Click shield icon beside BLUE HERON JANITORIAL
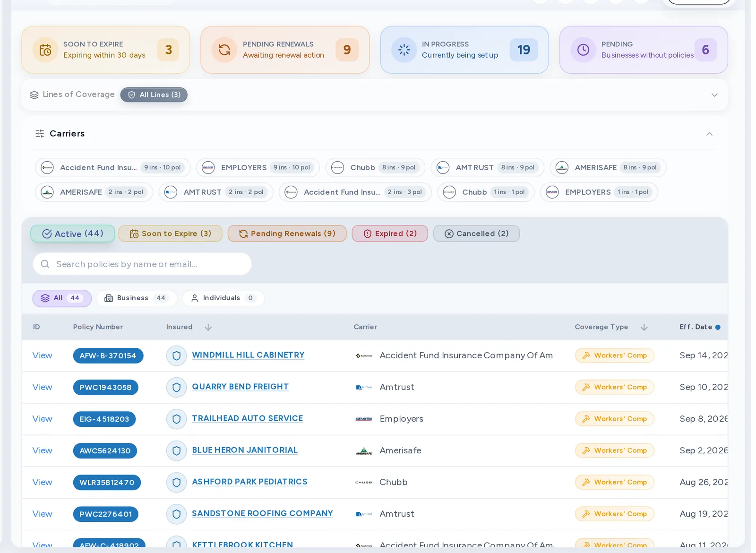Image resolution: width=756 pixels, height=553 pixels. click(x=176, y=450)
